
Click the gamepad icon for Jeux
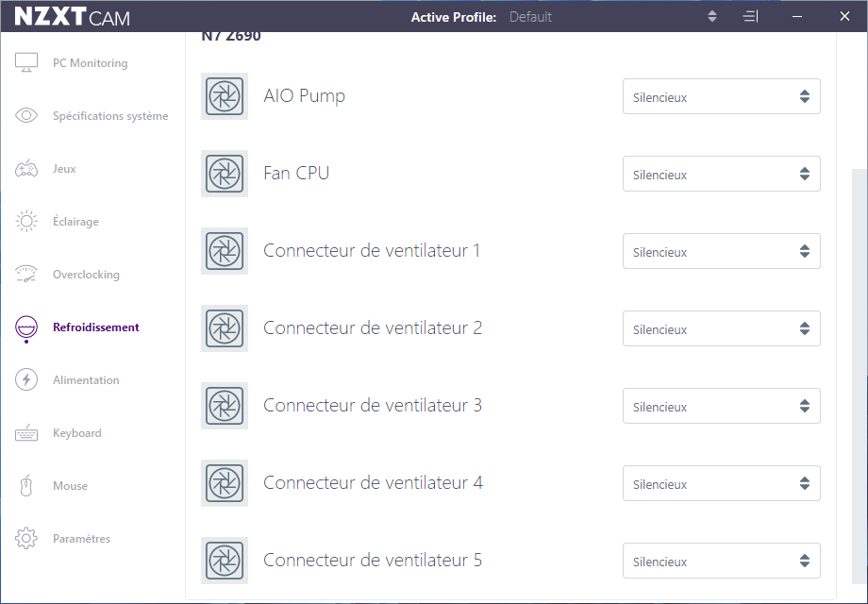(x=26, y=168)
